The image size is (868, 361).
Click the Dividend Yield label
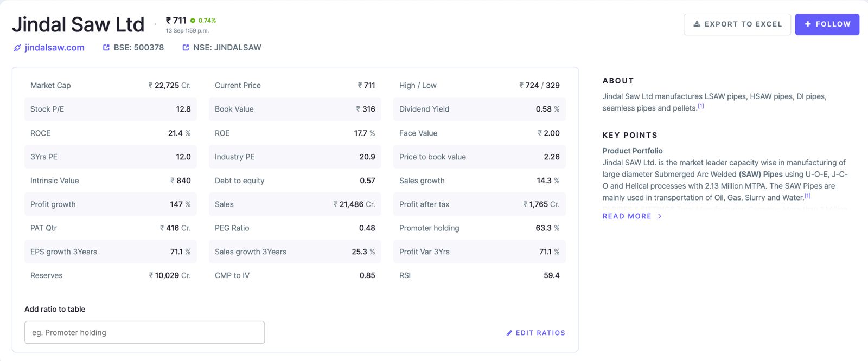[x=424, y=109]
